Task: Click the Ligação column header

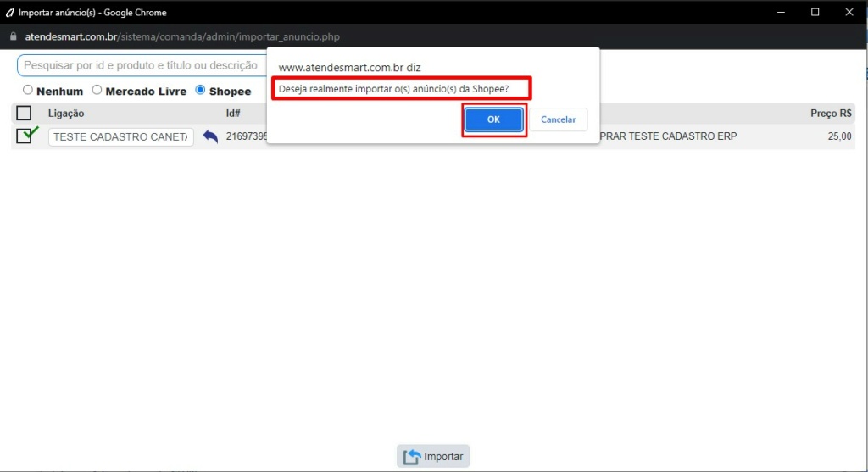Action: click(66, 114)
